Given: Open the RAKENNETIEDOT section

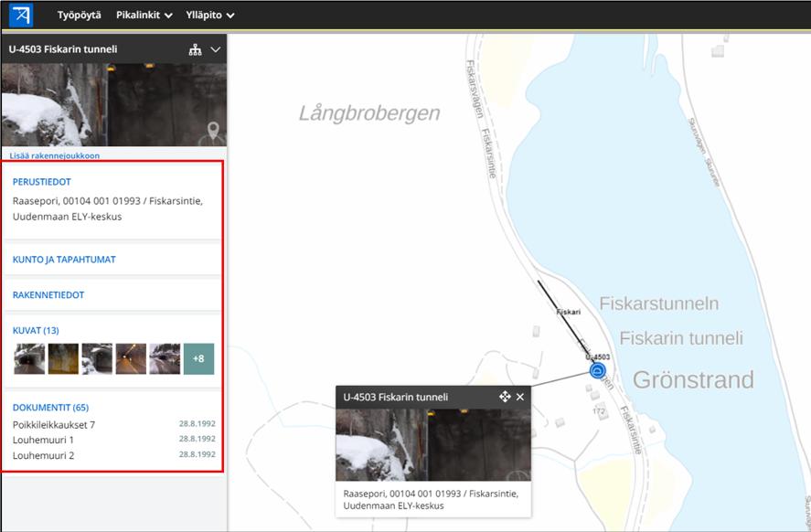Looking at the screenshot, I should coord(48,294).
